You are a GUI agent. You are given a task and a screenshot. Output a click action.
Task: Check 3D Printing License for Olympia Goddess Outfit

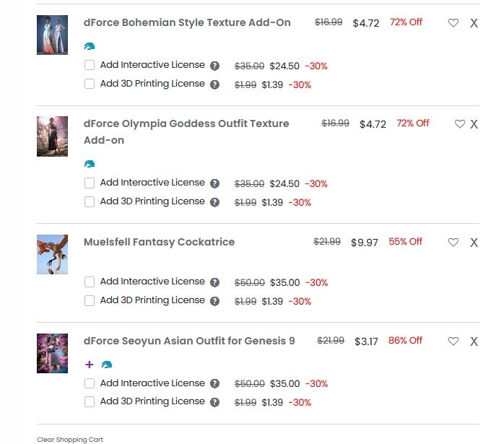pos(90,202)
